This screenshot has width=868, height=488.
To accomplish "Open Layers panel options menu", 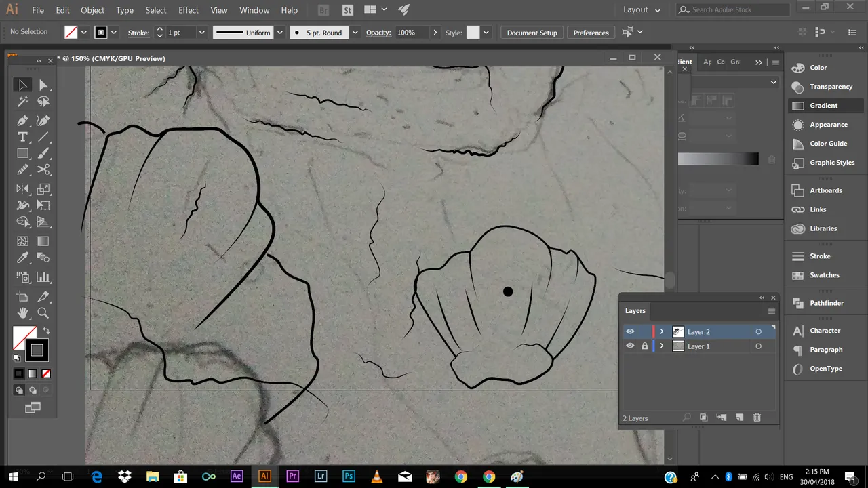I will click(771, 311).
